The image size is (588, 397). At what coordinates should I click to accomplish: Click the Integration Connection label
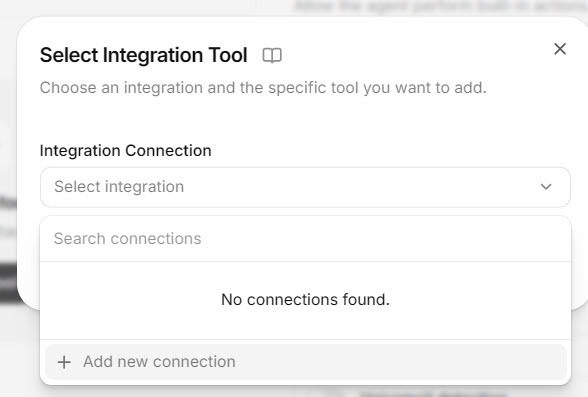coord(126,151)
